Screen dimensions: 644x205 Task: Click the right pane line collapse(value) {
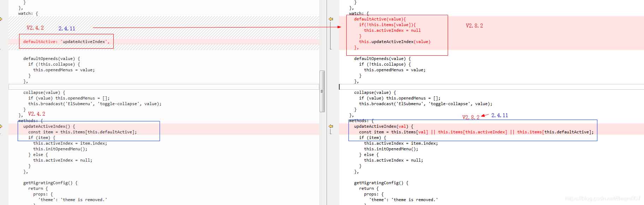coord(375,92)
